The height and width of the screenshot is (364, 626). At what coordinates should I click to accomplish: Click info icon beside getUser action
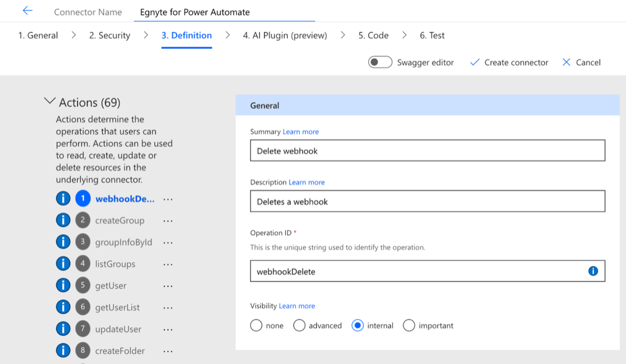click(63, 285)
